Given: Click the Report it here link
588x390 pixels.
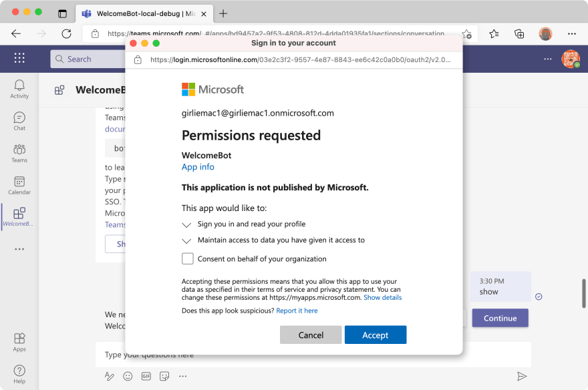Looking at the screenshot, I should coord(297,311).
